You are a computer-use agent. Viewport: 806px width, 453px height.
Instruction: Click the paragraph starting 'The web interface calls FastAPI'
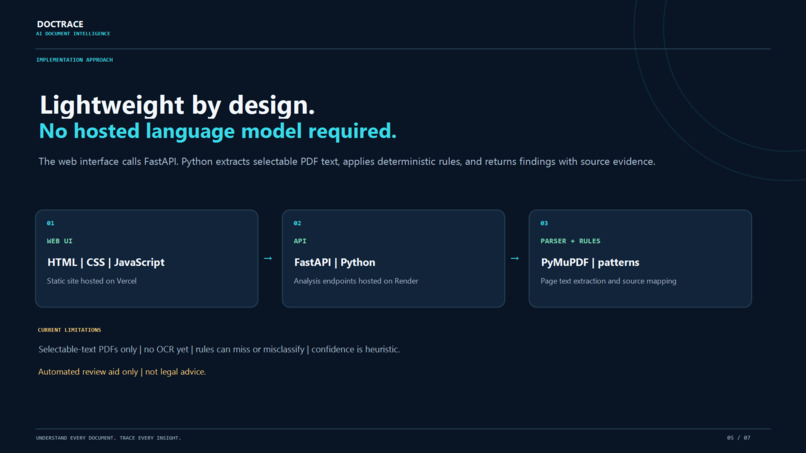point(347,161)
